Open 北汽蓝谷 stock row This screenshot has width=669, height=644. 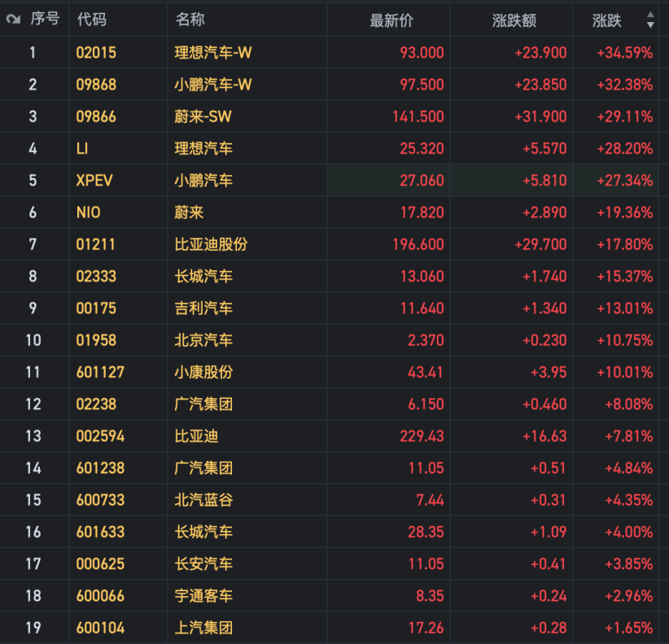coord(203,500)
